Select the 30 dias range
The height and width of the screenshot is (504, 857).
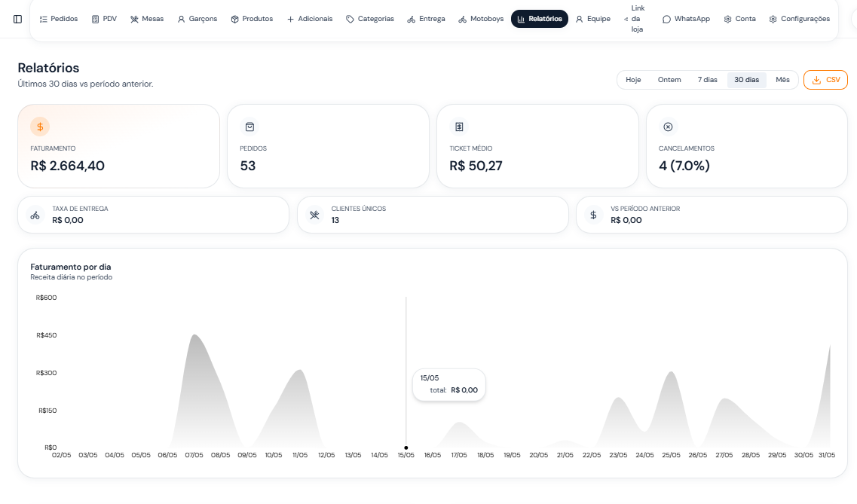click(x=747, y=80)
